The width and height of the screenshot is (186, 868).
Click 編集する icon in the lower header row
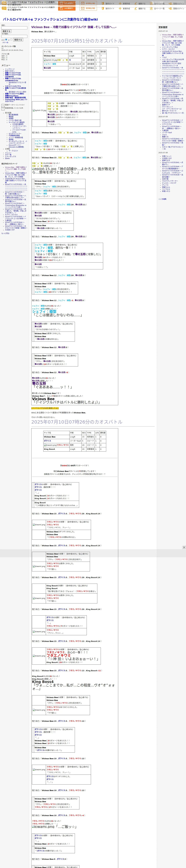tap(140, 8)
